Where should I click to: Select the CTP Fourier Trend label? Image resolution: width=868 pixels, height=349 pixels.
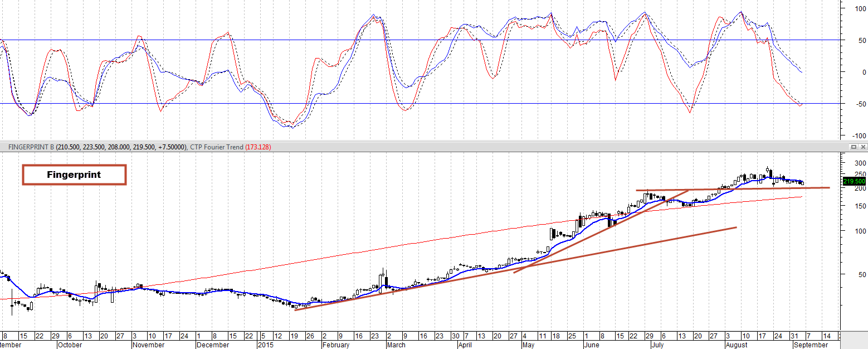click(x=217, y=147)
